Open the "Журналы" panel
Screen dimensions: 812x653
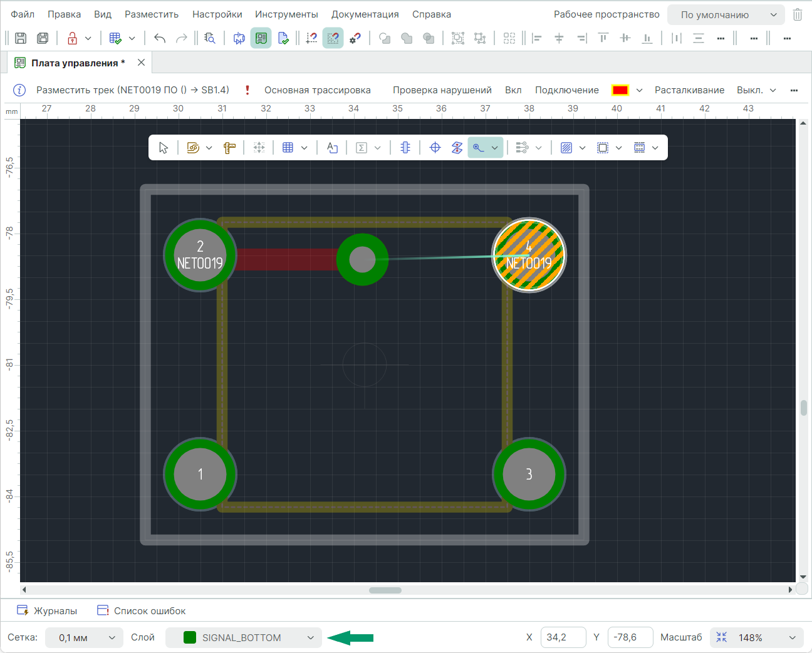[48, 610]
